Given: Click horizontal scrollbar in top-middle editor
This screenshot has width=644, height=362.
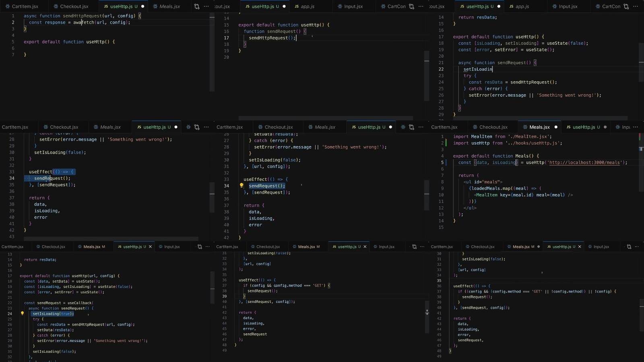Looking at the screenshot, I should (326, 118).
